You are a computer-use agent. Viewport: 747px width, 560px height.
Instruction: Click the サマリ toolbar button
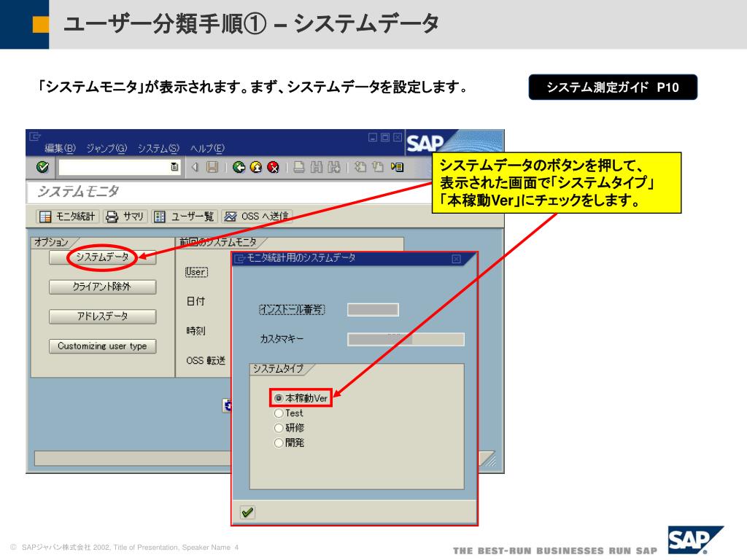click(125, 217)
